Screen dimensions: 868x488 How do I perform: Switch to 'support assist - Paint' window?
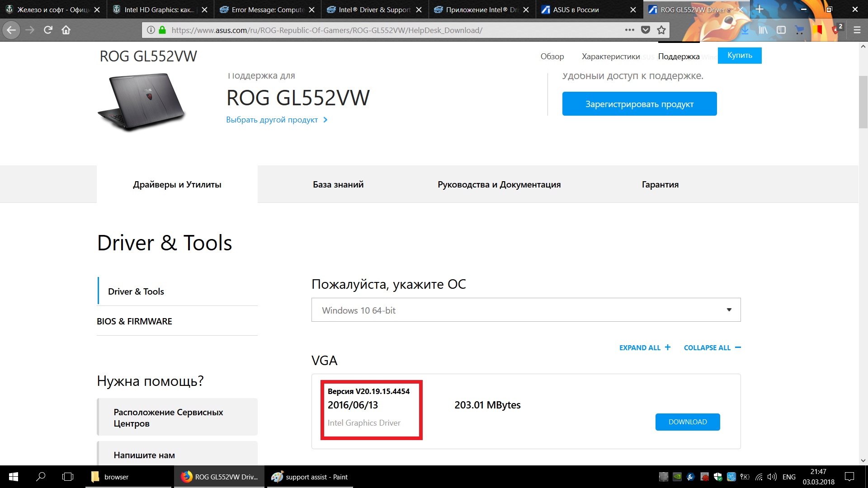tap(310, 477)
